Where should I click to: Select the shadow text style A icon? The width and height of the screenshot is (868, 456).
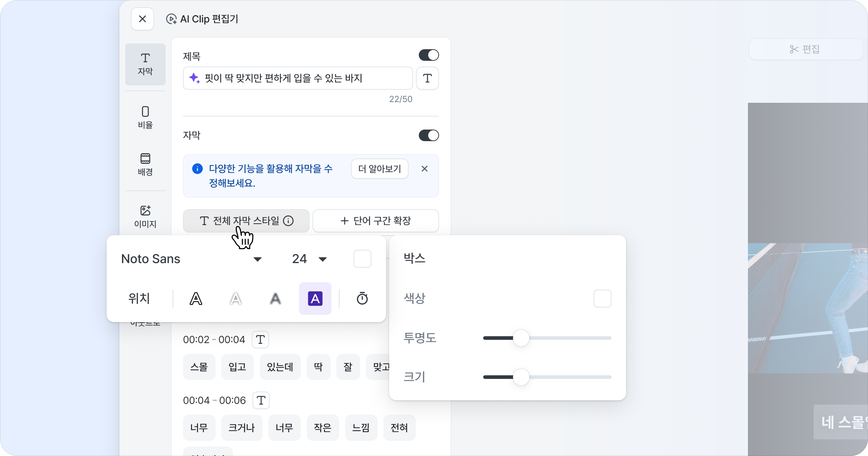(x=276, y=299)
